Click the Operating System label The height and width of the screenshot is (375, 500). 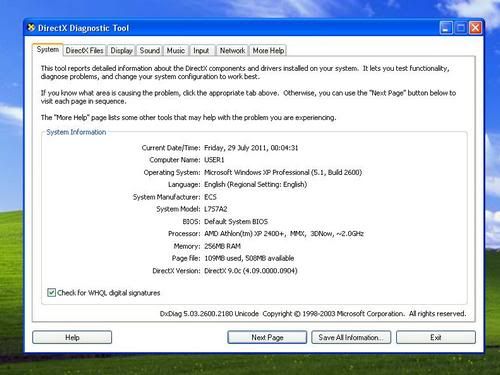(172, 172)
